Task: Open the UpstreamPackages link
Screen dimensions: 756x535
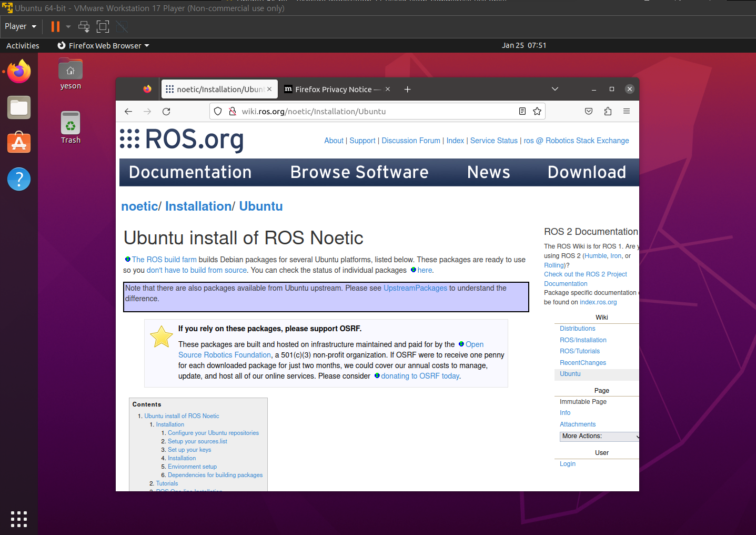Action: 415,288
